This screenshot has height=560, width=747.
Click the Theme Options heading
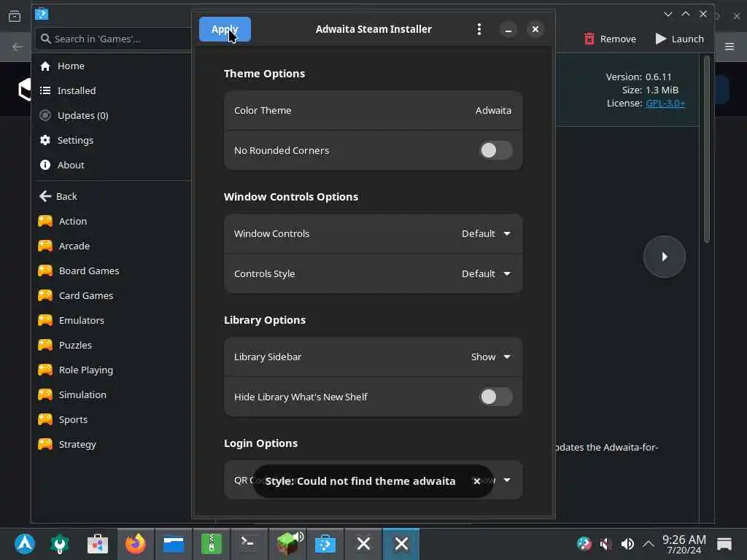(x=264, y=74)
